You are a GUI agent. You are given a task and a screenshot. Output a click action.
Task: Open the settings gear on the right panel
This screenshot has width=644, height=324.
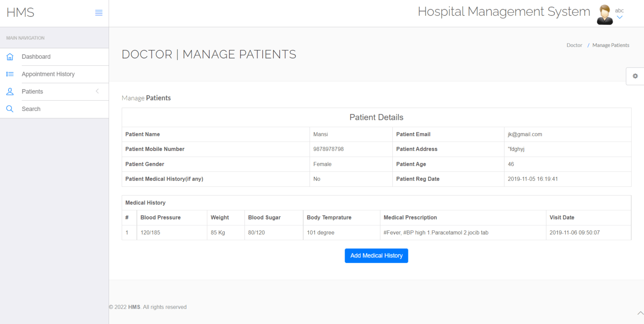(635, 76)
